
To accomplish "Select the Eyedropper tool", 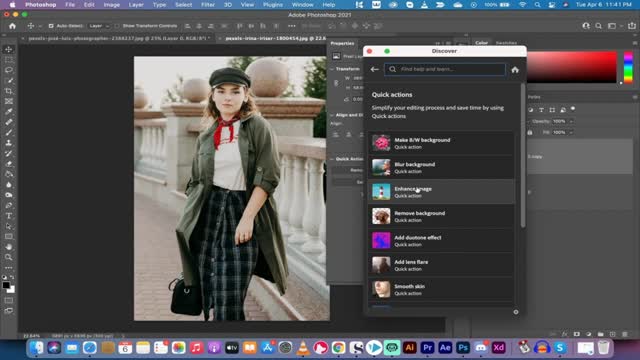I will tap(9, 111).
